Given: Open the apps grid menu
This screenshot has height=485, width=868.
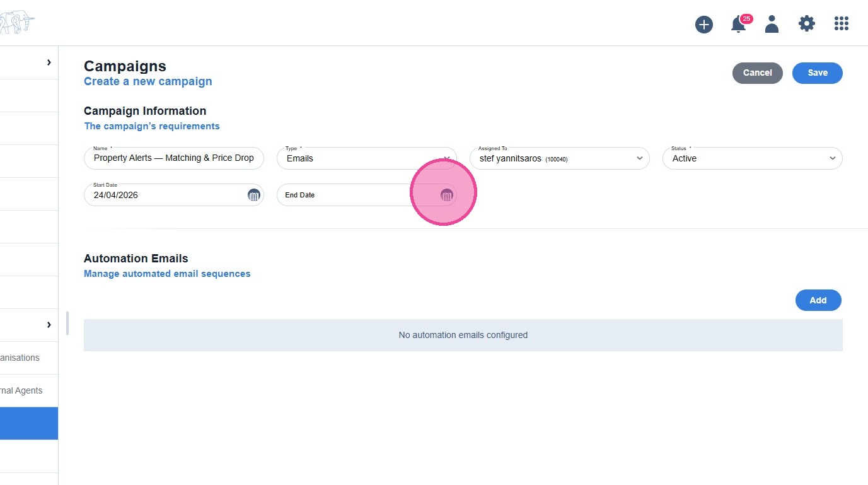Looking at the screenshot, I should pyautogui.click(x=842, y=24).
